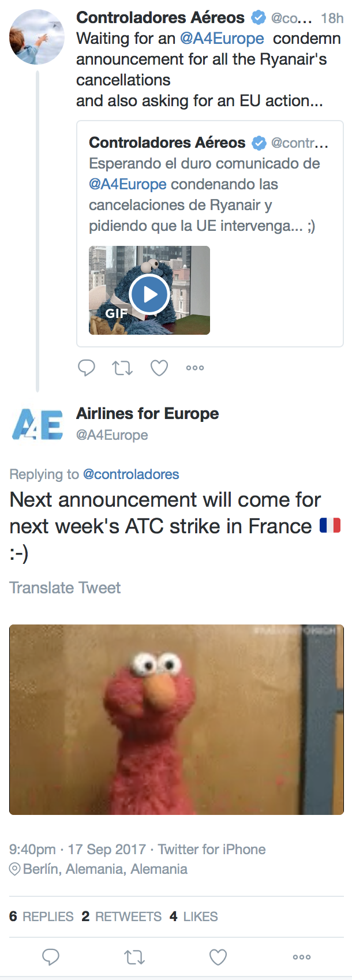
Task: Play the Cookie Monster GIF
Action: click(149, 294)
